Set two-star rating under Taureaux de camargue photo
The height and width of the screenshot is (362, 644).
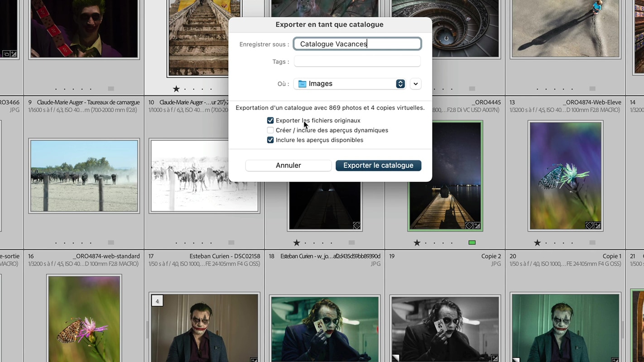click(x=65, y=243)
